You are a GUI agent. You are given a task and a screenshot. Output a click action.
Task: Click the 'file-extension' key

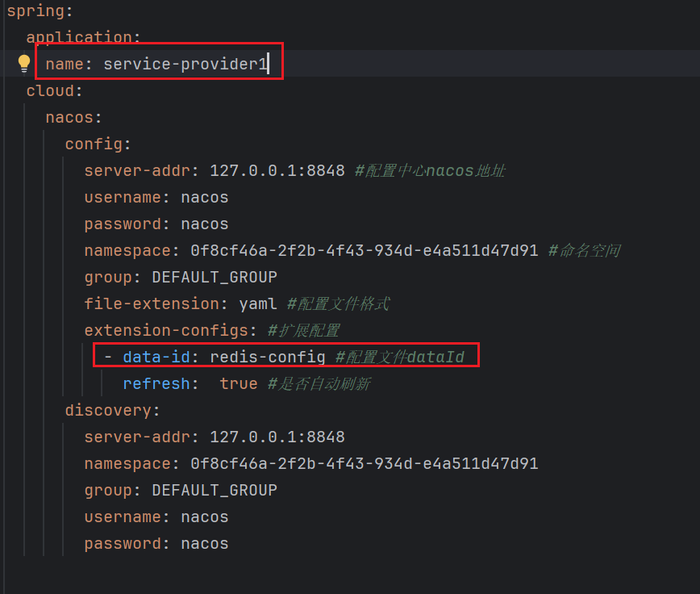(152, 304)
